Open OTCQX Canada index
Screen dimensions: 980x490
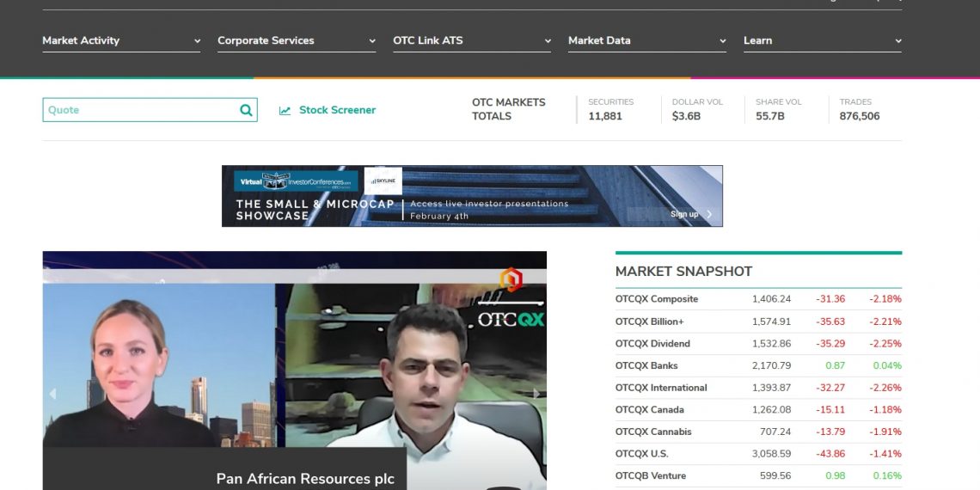point(649,409)
